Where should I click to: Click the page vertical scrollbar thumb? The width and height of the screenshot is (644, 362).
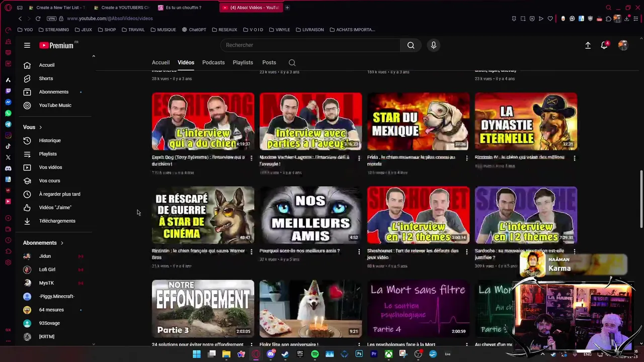(641, 198)
